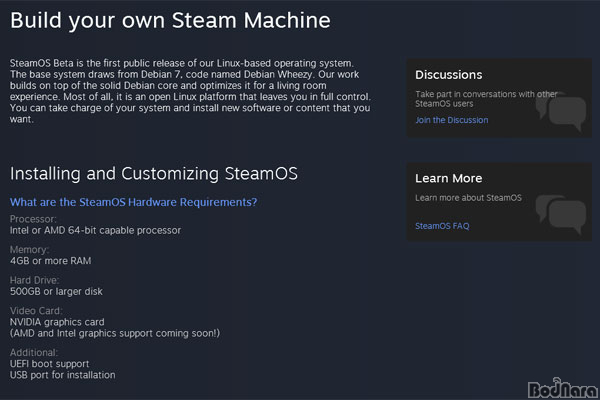Click the NVIDIA graphics card text
600x400 pixels.
point(57,322)
